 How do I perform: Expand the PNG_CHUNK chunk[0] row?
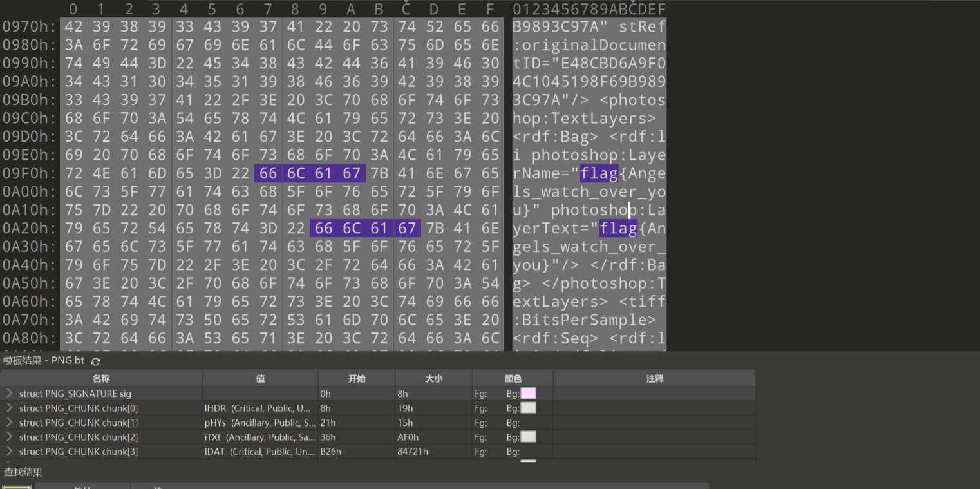10,408
